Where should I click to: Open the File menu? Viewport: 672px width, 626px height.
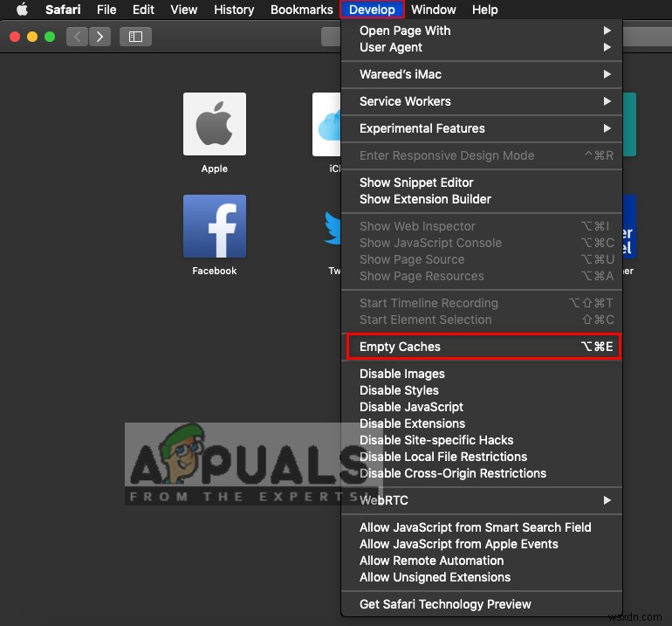(106, 10)
